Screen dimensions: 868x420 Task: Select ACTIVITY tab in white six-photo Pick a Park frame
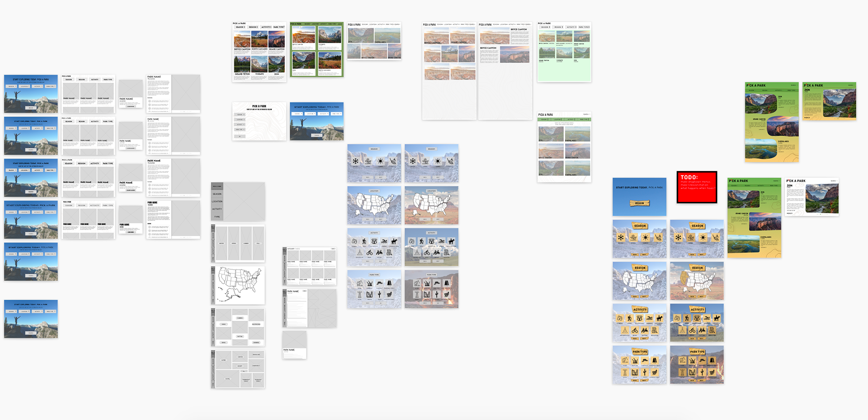267,27
